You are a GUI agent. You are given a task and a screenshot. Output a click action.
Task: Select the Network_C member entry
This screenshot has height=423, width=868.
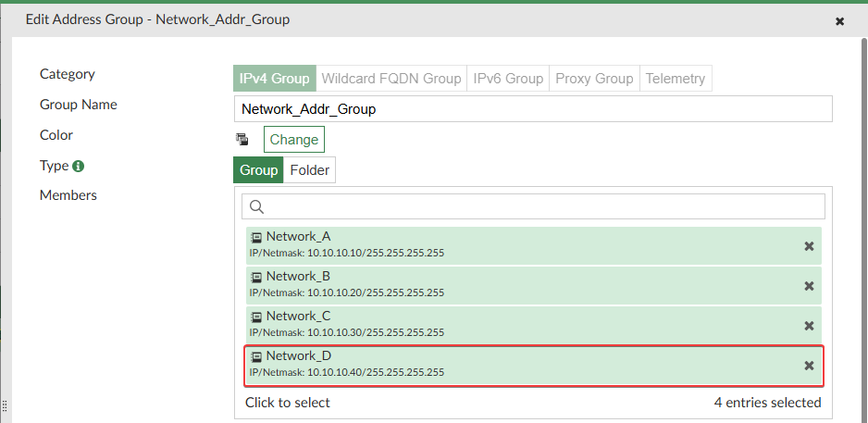pyautogui.click(x=534, y=325)
